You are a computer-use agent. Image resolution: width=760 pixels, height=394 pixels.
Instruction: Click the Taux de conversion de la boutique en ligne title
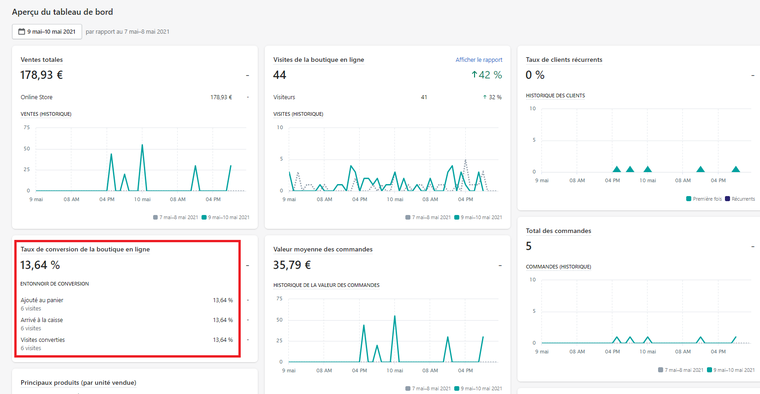[85, 249]
